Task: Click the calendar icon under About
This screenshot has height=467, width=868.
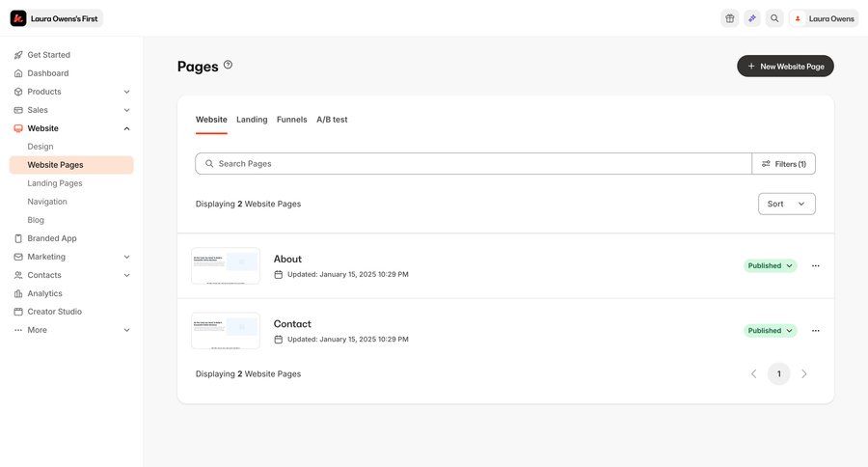Action: coord(279,274)
